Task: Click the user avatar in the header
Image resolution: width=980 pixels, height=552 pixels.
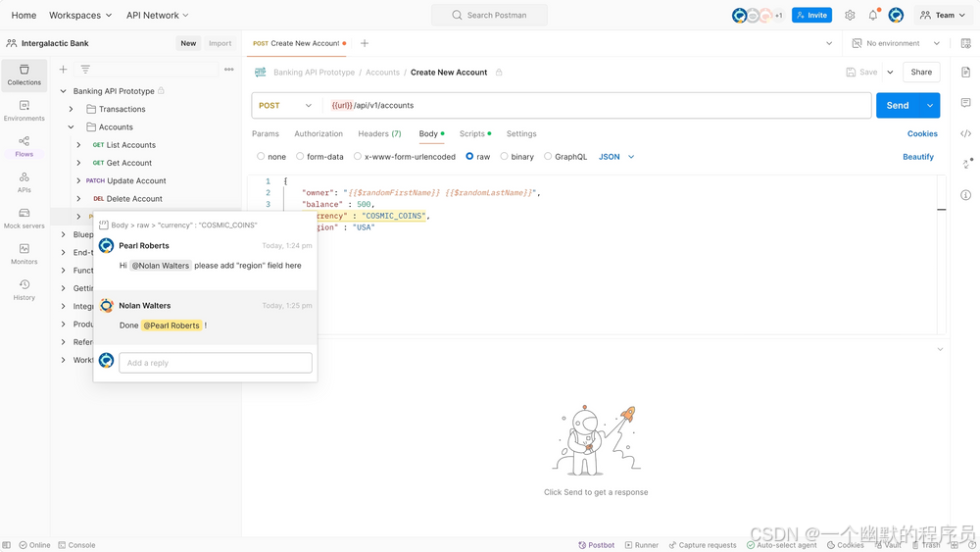Action: [896, 15]
